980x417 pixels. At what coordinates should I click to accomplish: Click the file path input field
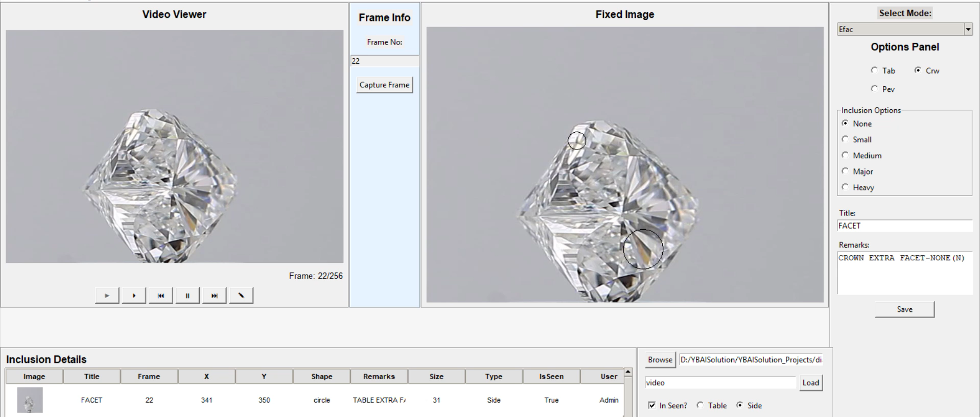[x=751, y=360]
